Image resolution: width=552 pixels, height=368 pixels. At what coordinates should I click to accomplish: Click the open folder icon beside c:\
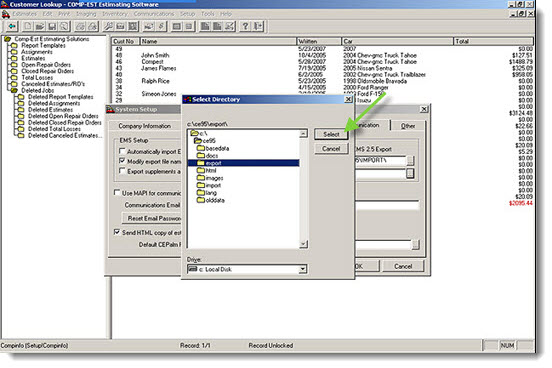[194, 133]
